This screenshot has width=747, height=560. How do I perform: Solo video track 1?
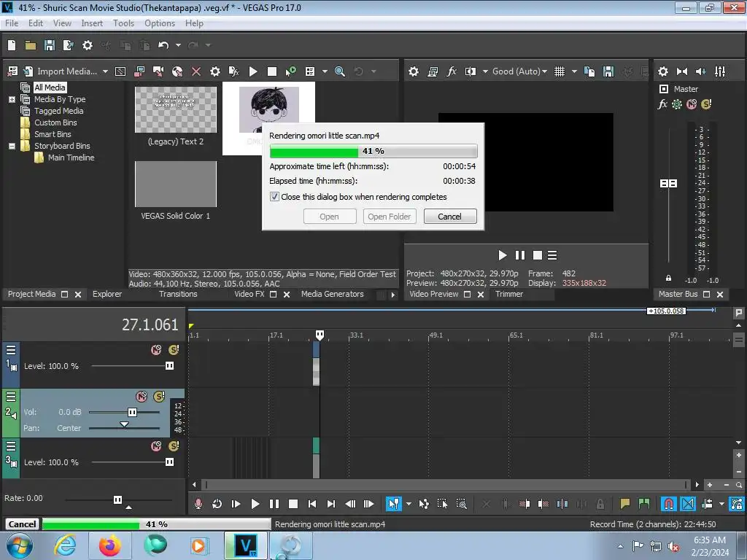tap(174, 350)
